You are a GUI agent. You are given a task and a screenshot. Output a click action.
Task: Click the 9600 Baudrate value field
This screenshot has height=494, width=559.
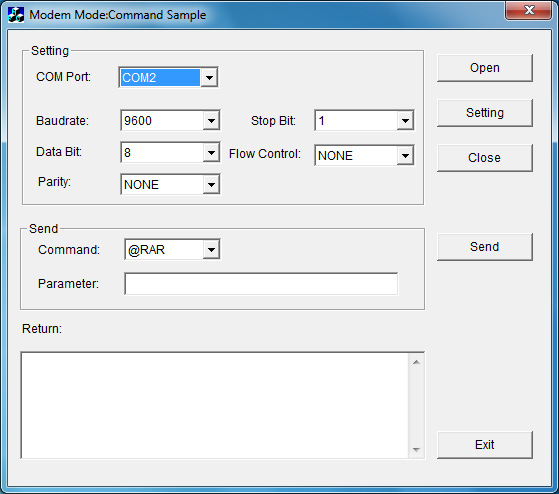162,121
